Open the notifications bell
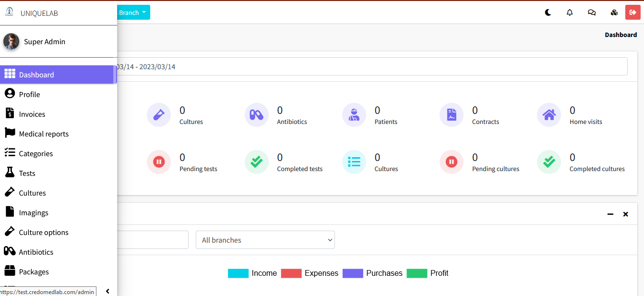Image resolution: width=644 pixels, height=296 pixels. coord(570,12)
